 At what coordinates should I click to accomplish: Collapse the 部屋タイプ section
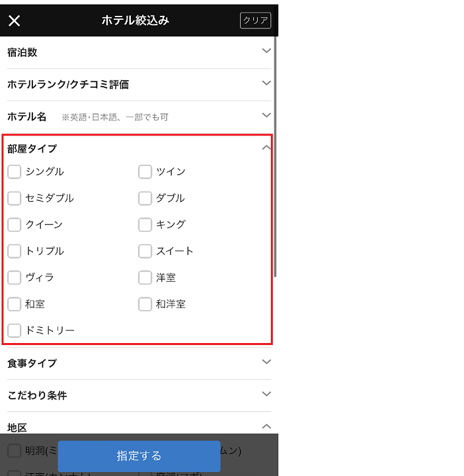[x=266, y=148]
